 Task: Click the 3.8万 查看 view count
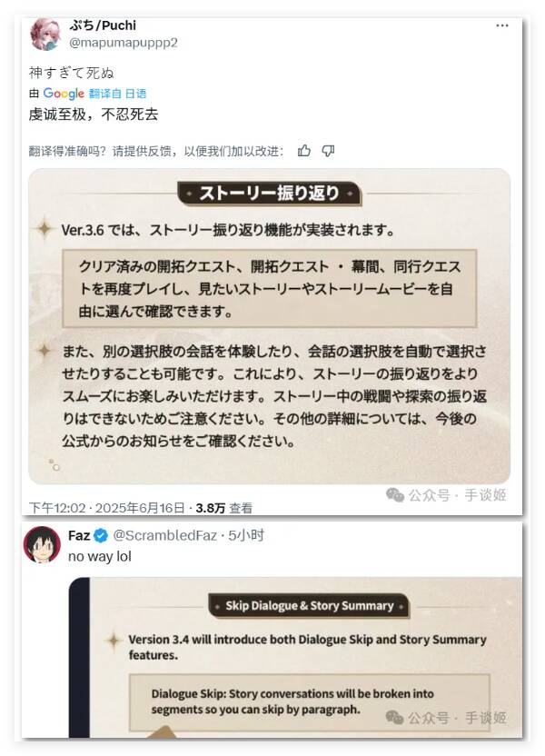coord(224,508)
